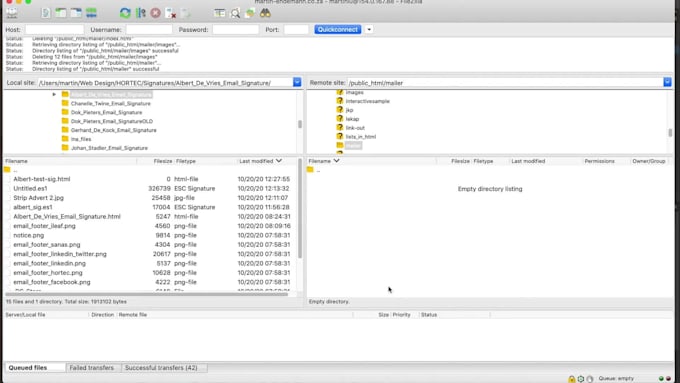This screenshot has height=383, width=680.
Task: Open speed limits gear icon
Action: (581, 379)
